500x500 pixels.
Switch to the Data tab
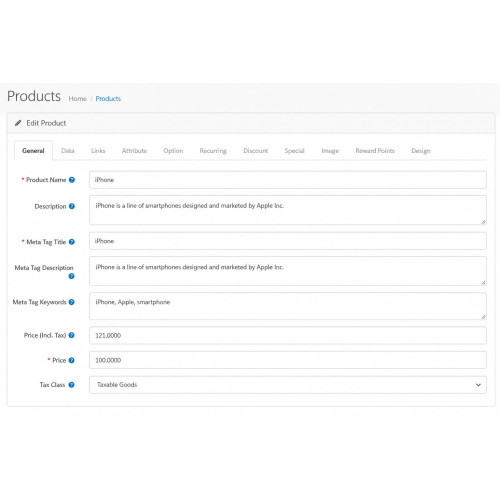[x=68, y=151]
